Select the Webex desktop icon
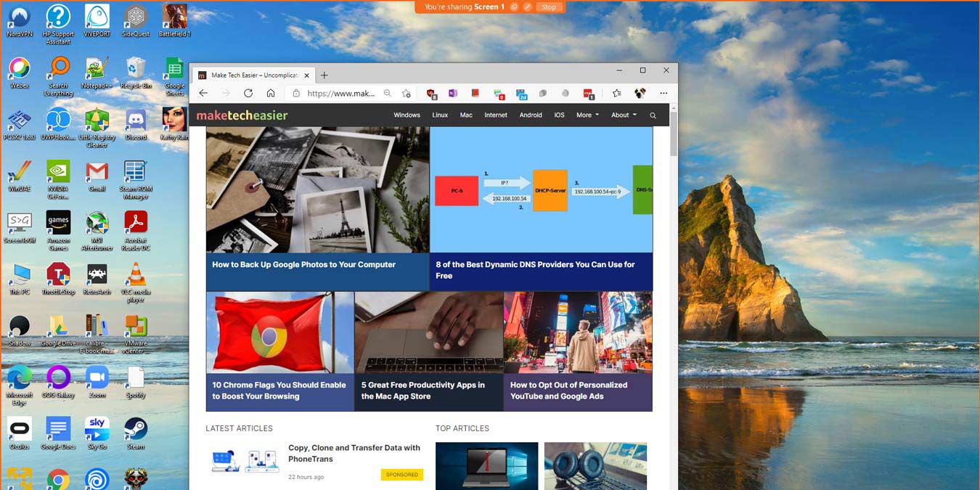Viewport: 980px width, 490px height. pyautogui.click(x=20, y=71)
